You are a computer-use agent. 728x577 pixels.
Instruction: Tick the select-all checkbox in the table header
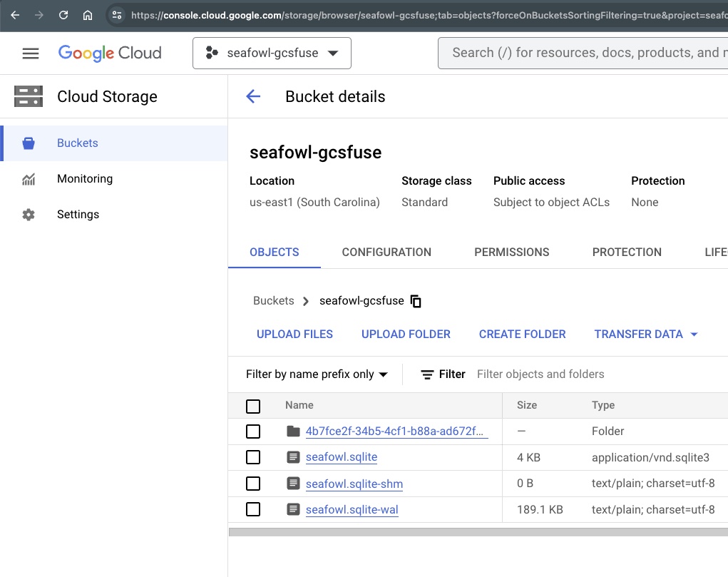point(253,406)
